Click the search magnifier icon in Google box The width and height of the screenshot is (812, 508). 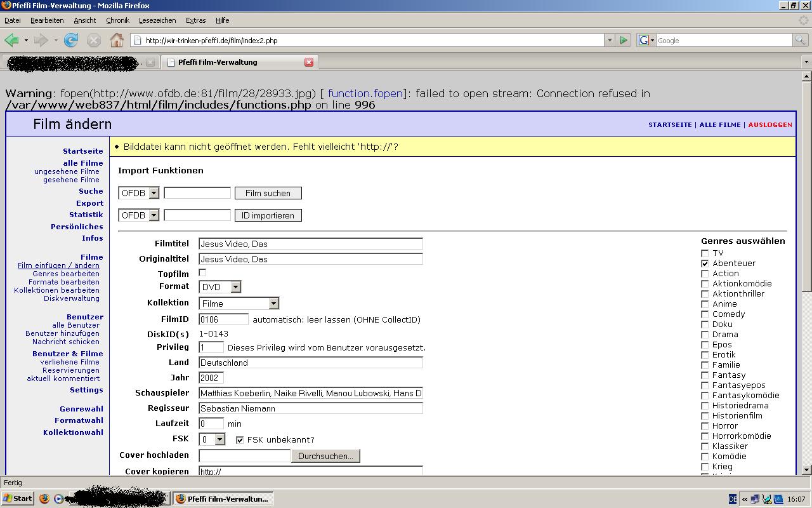801,41
